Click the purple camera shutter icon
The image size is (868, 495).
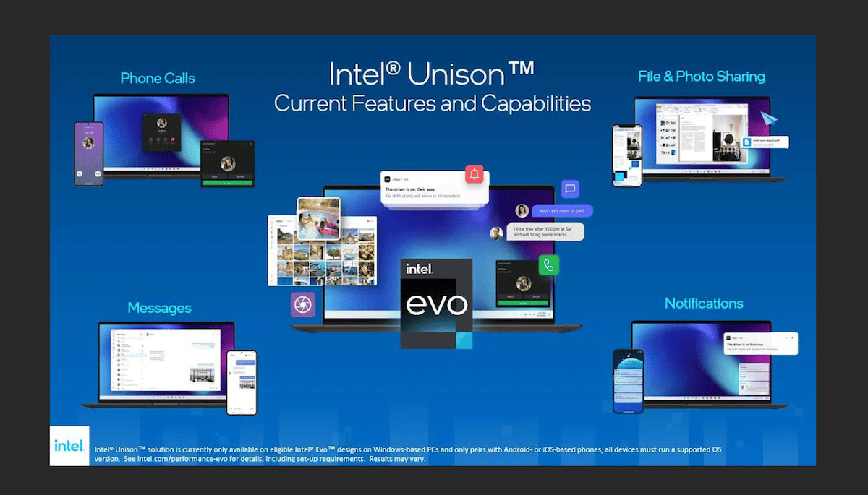point(303,304)
